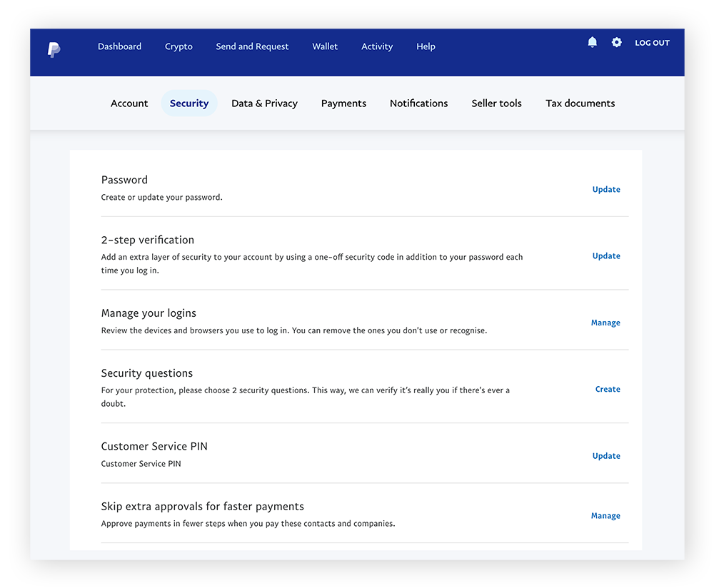Open the Data & Privacy tab
This screenshot has width=714, height=588.
(264, 103)
